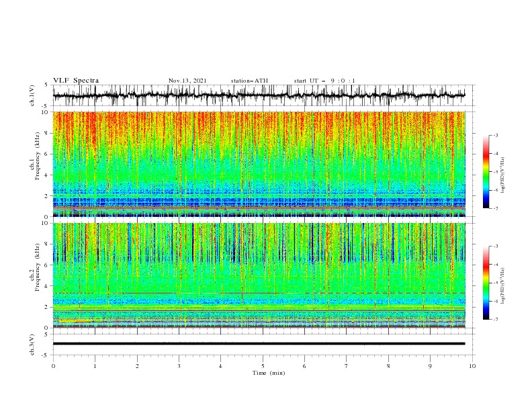
Task: Click the "Time (min)" axis label
Action: pos(269,373)
